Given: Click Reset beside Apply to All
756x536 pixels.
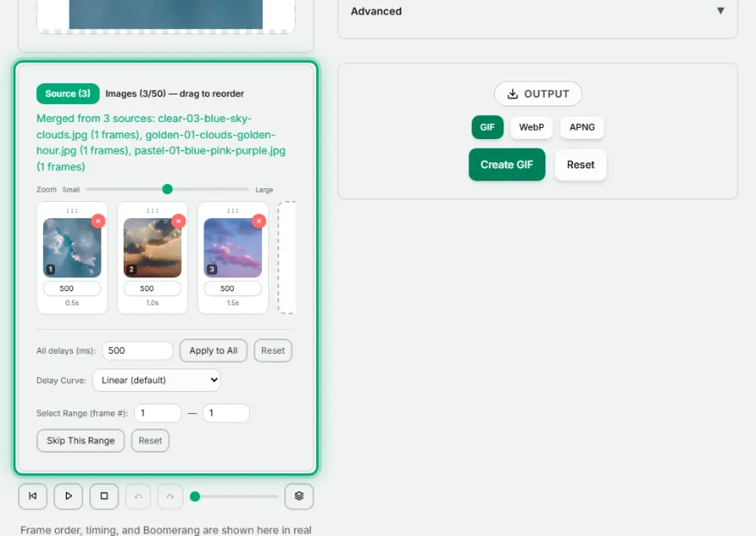Looking at the screenshot, I should tap(273, 350).
